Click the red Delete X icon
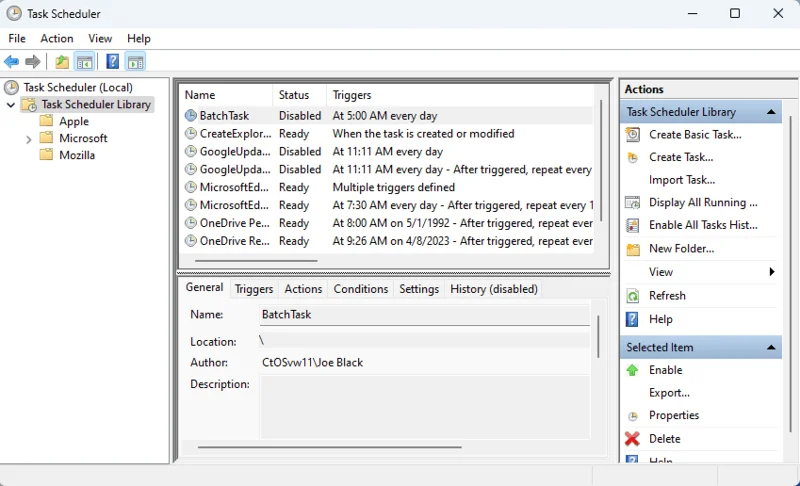This screenshot has height=486, width=800. (632, 439)
